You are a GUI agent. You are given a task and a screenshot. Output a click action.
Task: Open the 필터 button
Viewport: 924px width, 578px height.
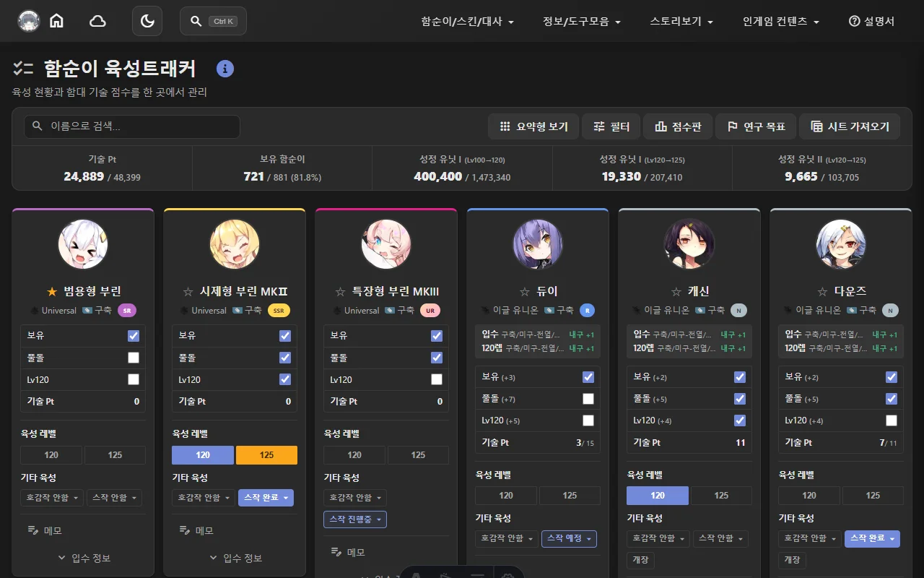[x=611, y=126]
